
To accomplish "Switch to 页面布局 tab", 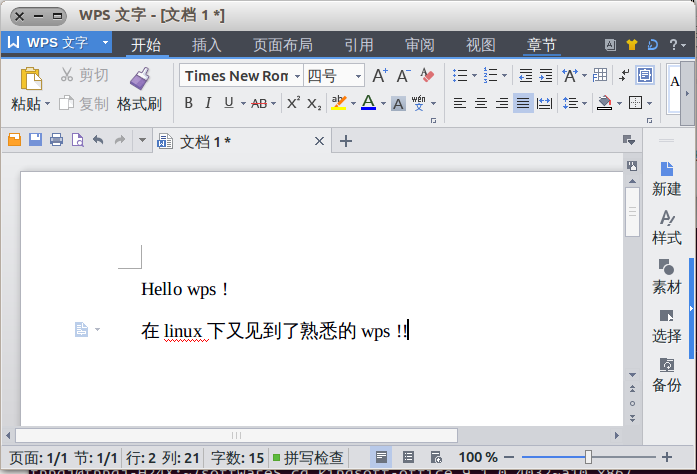I will (x=283, y=45).
